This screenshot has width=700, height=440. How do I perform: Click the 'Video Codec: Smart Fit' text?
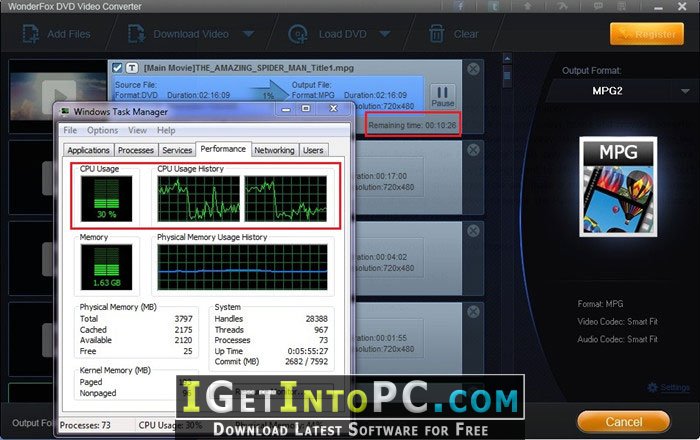point(617,321)
